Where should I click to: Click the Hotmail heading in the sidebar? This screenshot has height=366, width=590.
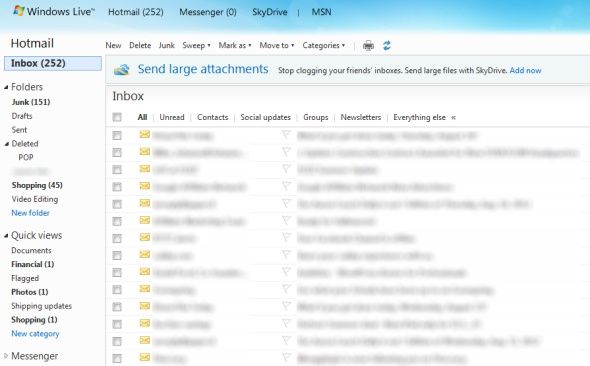(32, 43)
